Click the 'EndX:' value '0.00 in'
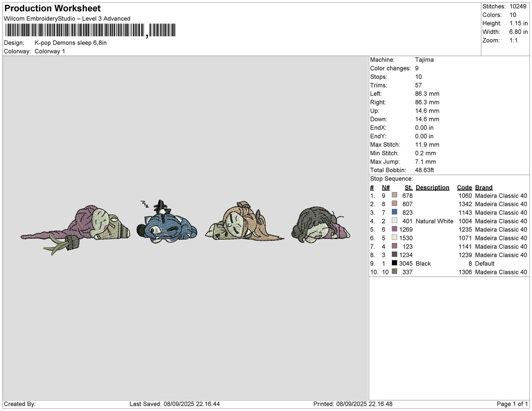This screenshot has width=532, height=411. [424, 128]
